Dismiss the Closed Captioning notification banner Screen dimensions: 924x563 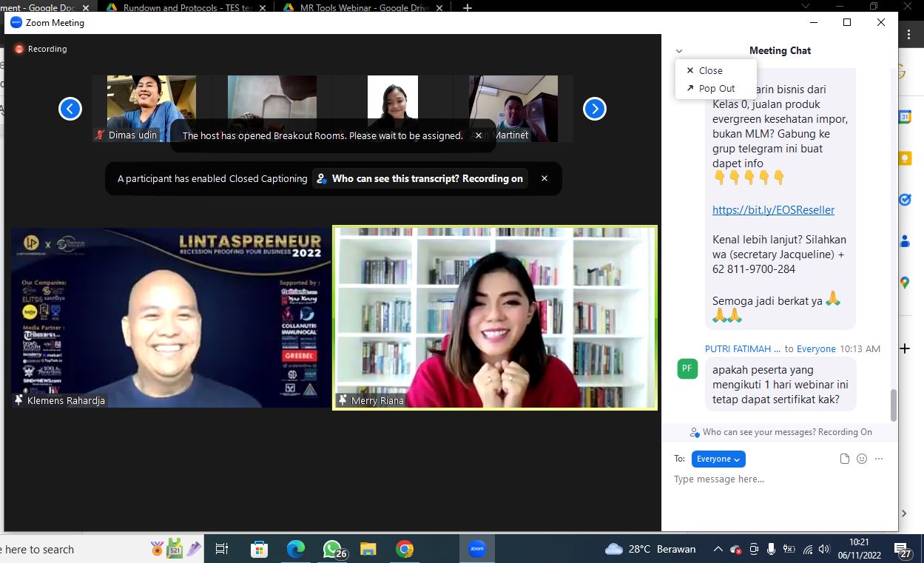click(544, 178)
